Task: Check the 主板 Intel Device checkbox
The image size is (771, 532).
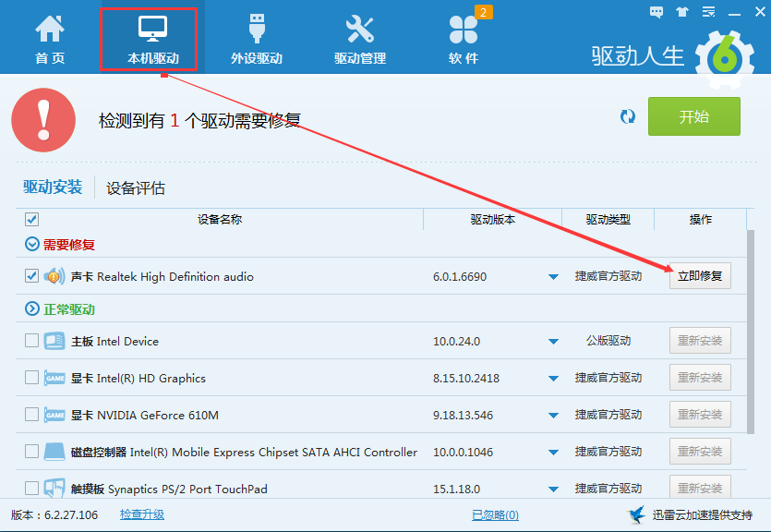Action: pos(32,340)
